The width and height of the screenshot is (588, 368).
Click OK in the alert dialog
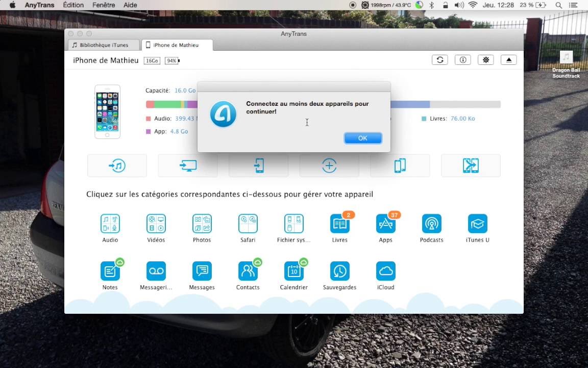(x=362, y=138)
